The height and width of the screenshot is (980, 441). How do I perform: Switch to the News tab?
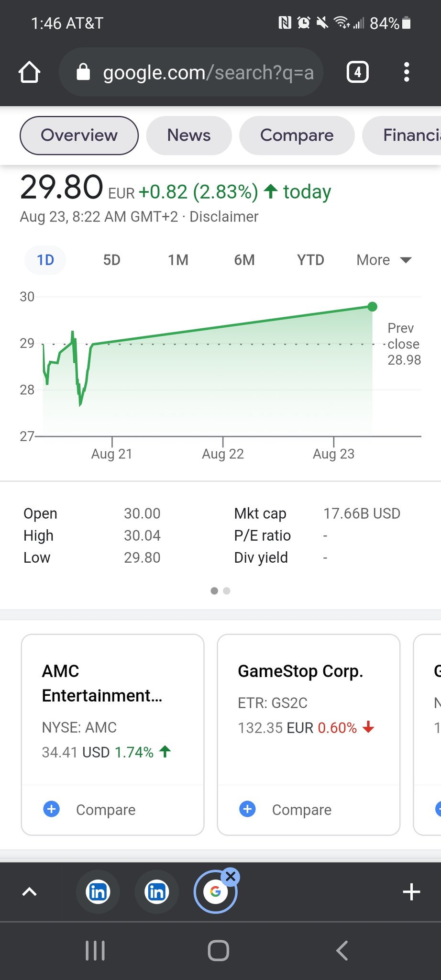tap(188, 135)
